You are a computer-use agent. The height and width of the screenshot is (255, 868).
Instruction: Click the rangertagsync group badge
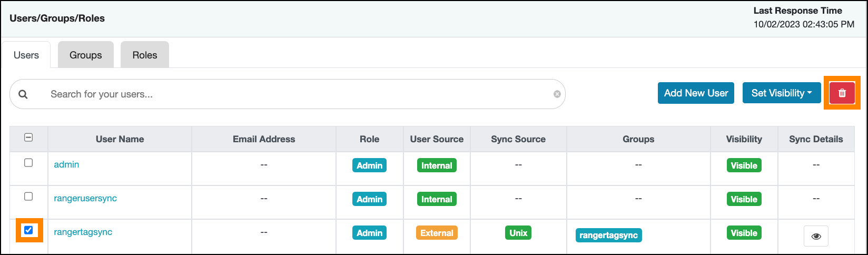608,235
